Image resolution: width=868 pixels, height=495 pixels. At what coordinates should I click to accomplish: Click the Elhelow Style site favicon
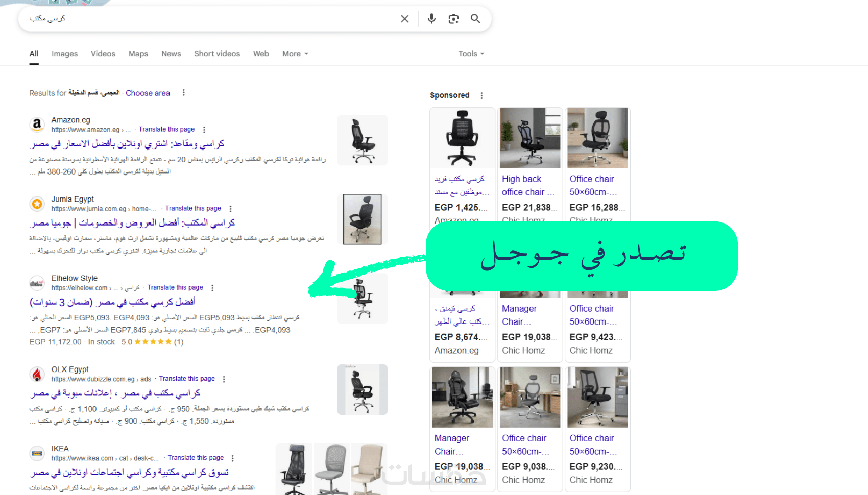coord(37,283)
